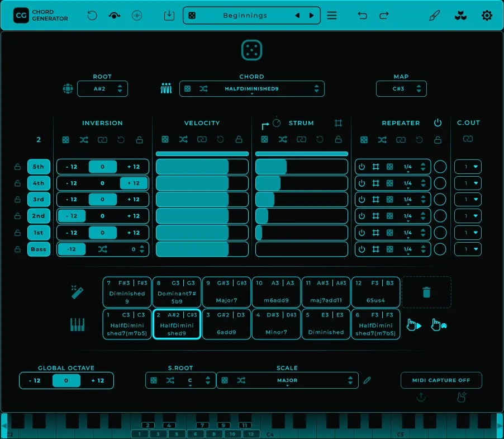Open the hamburger menu in the toolbar
Screen dimensions: 504x439
pyautogui.click(x=331, y=15)
